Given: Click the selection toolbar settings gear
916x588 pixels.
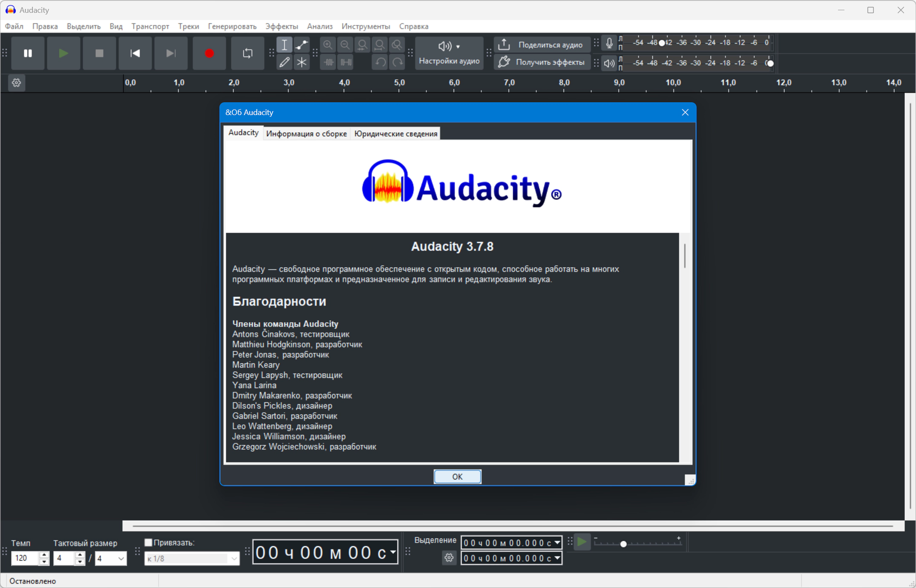Looking at the screenshot, I should point(449,558).
